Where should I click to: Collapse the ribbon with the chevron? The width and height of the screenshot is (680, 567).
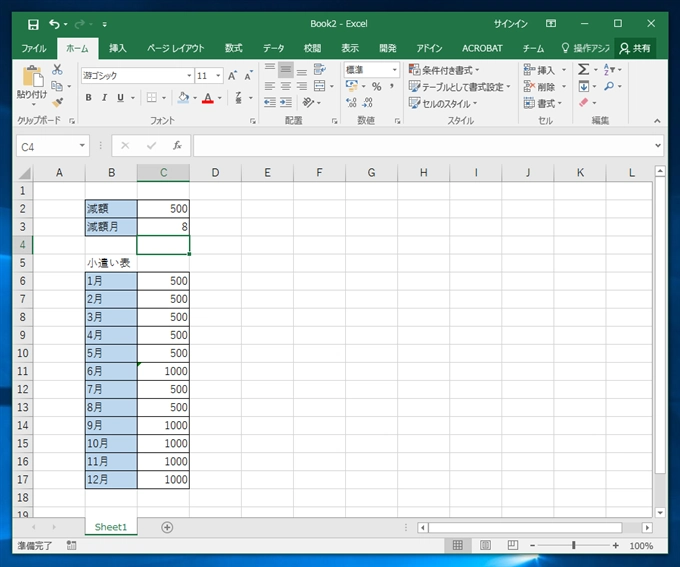coord(657,121)
